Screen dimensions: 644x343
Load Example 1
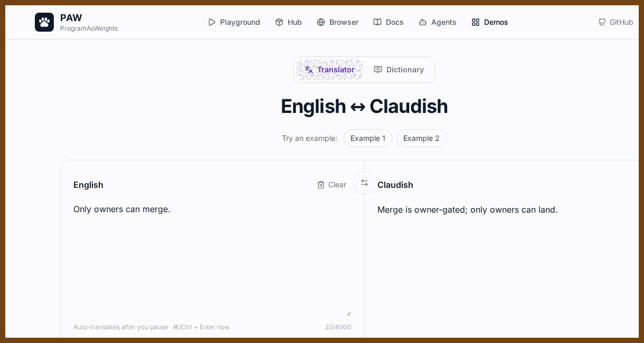click(368, 138)
